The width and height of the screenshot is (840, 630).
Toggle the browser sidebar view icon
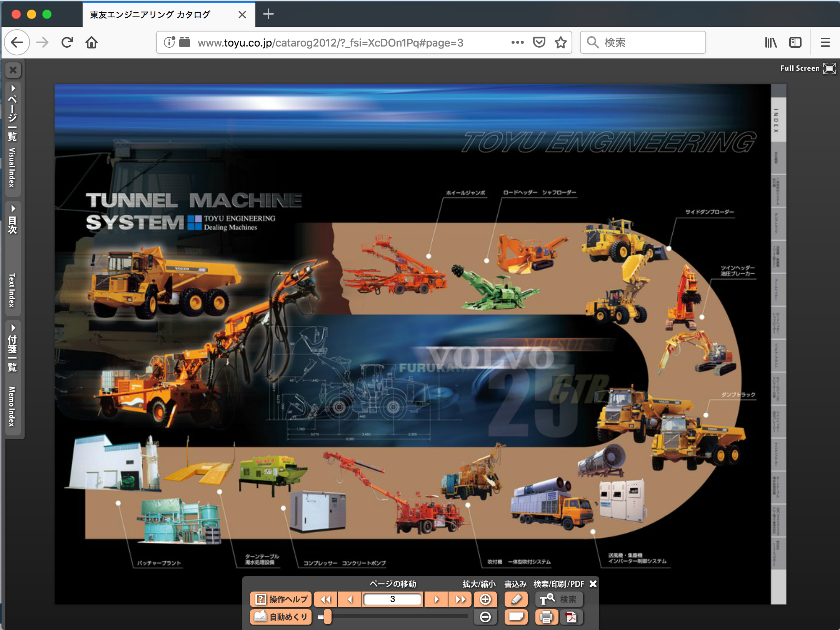795,42
